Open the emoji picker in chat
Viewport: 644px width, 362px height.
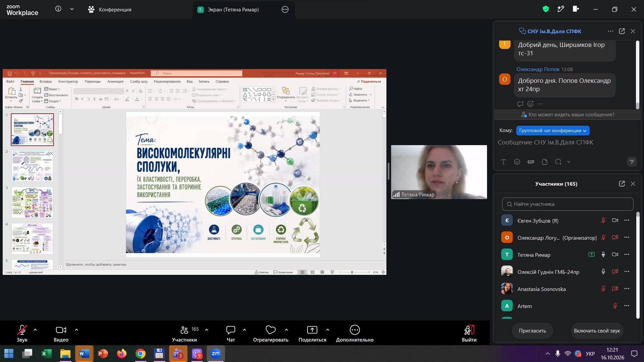(517, 162)
